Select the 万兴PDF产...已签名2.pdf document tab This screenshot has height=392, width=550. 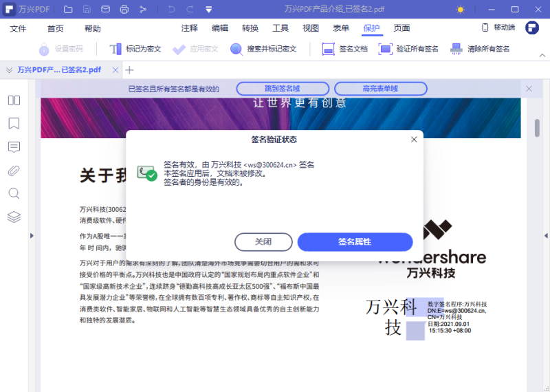pyautogui.click(x=59, y=70)
